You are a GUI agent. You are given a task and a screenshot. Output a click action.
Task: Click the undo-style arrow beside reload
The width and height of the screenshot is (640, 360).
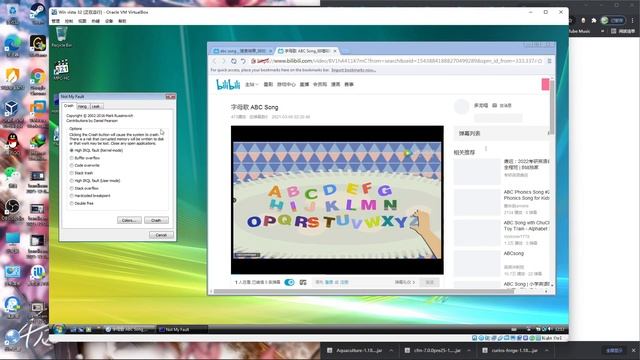[243, 61]
